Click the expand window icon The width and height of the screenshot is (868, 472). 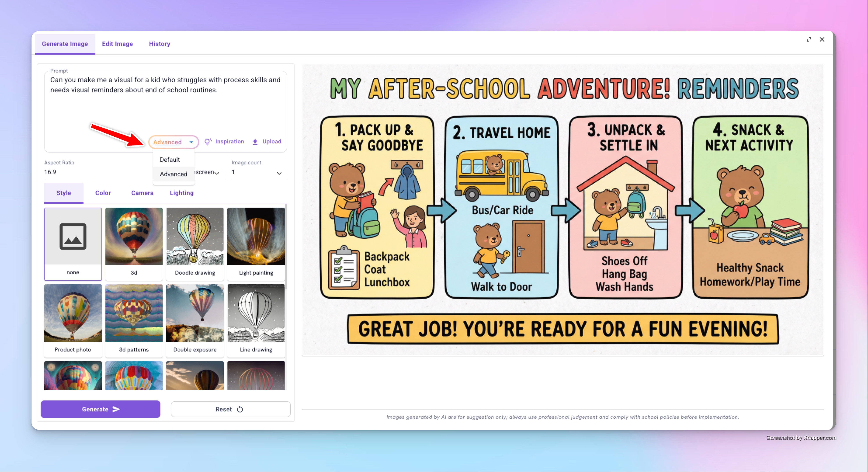tap(809, 39)
